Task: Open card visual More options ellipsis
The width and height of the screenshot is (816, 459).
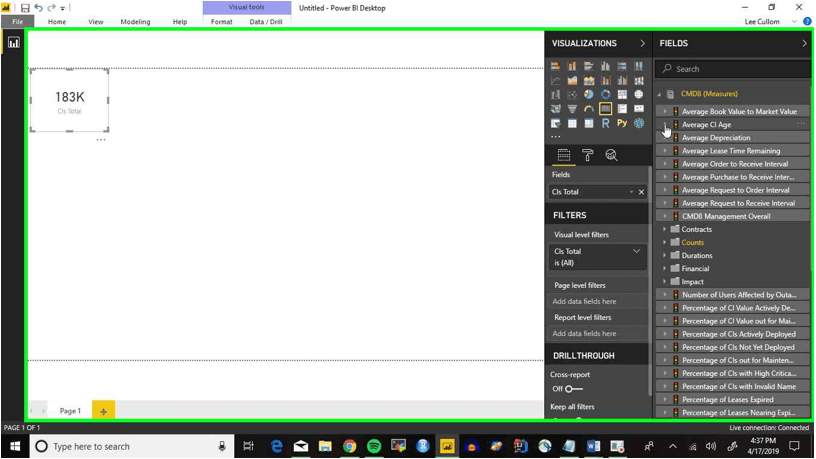Action: (x=101, y=139)
